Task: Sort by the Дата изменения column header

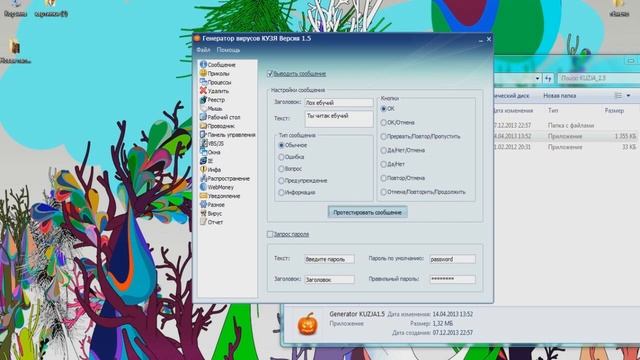Action: click(x=513, y=110)
